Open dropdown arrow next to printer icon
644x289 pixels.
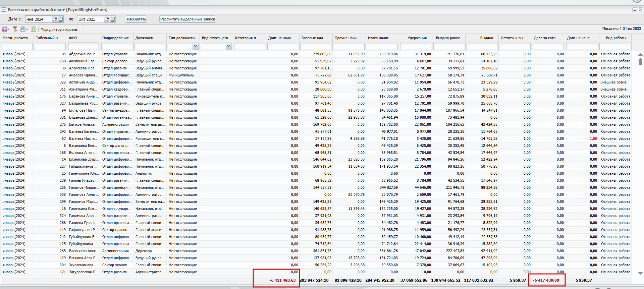(27, 30)
